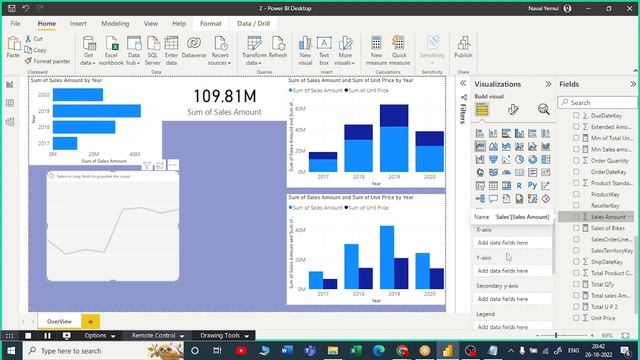Choose the R script visual
The image size is (640, 360).
519,185
